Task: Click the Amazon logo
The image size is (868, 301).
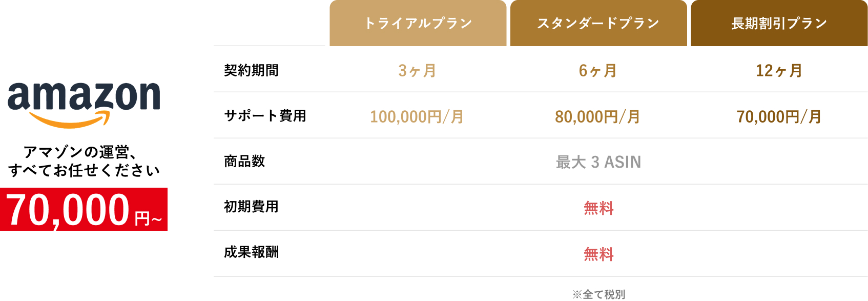Action: [x=84, y=105]
